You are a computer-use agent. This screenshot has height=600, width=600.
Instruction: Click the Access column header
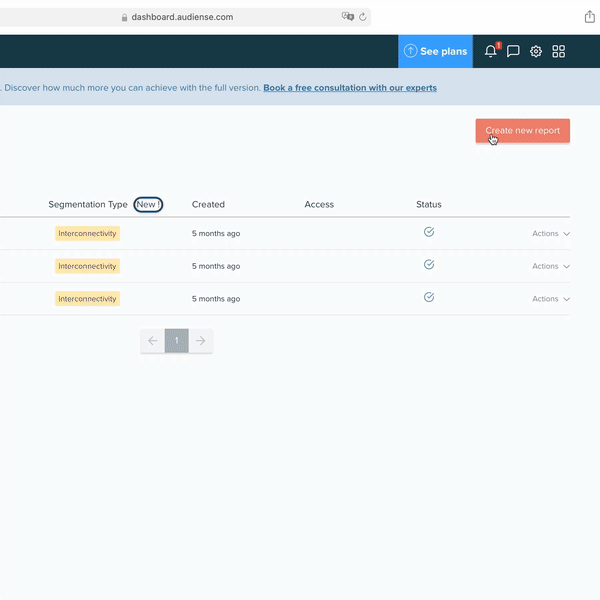point(319,204)
